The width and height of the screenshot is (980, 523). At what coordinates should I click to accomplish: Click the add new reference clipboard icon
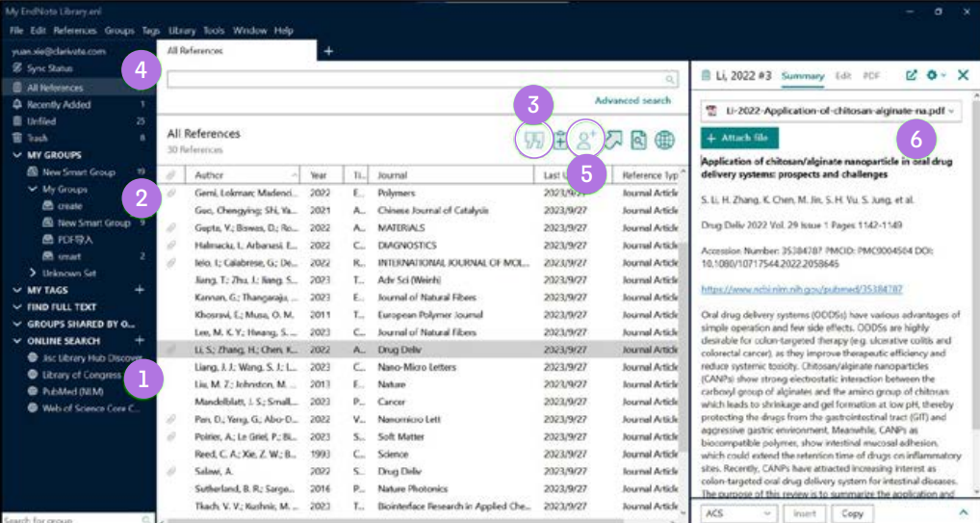[x=559, y=141]
